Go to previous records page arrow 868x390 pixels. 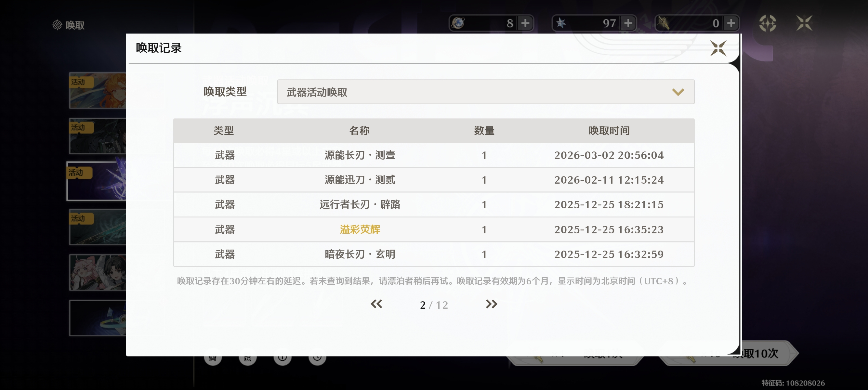376,304
